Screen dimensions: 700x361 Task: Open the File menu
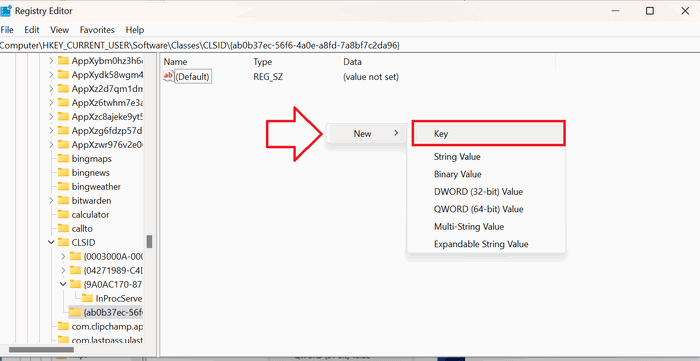click(7, 30)
